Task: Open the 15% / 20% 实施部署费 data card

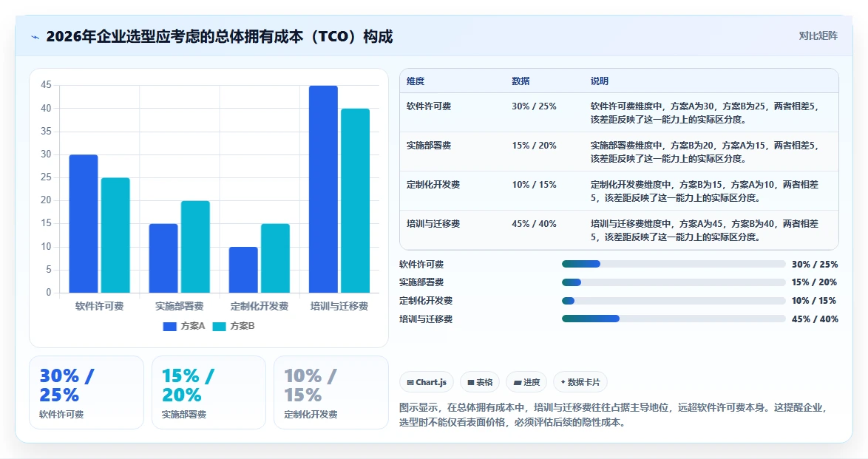Action: (208, 392)
